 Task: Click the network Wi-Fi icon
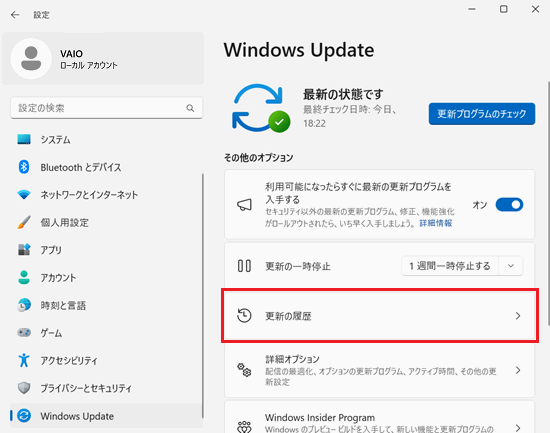tap(24, 194)
